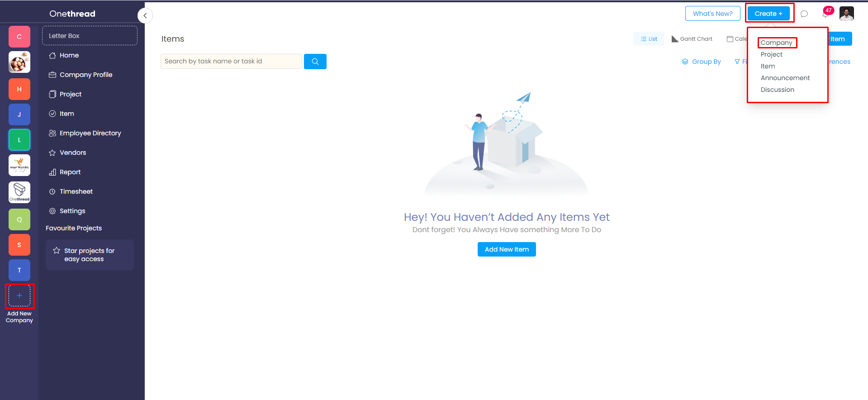The width and height of the screenshot is (868, 400).
Task: Select the light green Q company icon
Action: coord(19,219)
